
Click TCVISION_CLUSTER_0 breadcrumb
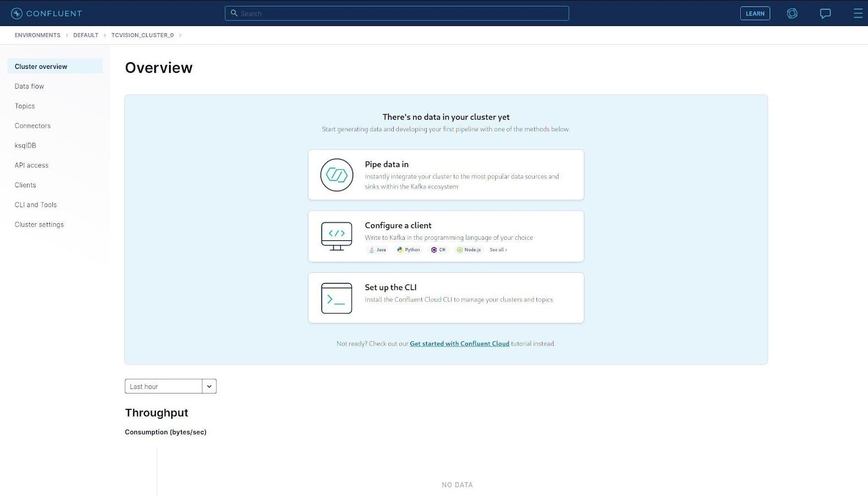pyautogui.click(x=143, y=35)
